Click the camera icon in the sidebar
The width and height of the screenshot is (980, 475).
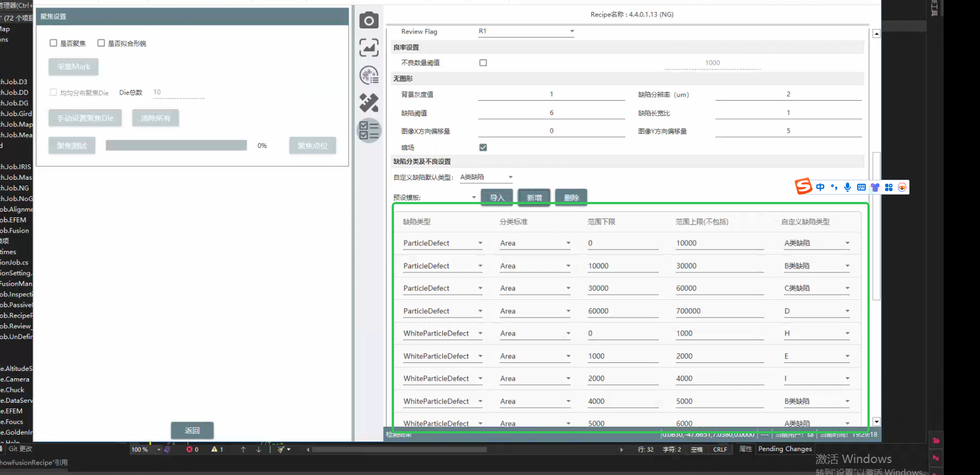[369, 20]
